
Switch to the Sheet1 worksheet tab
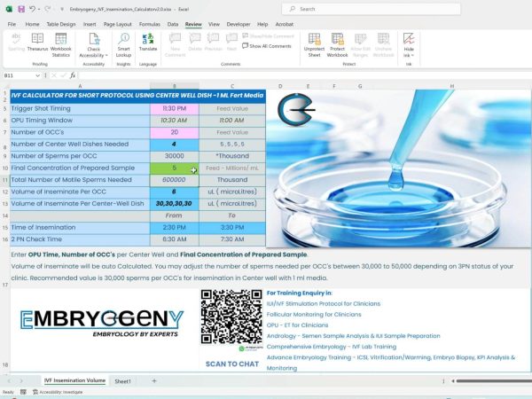pyautogui.click(x=122, y=380)
